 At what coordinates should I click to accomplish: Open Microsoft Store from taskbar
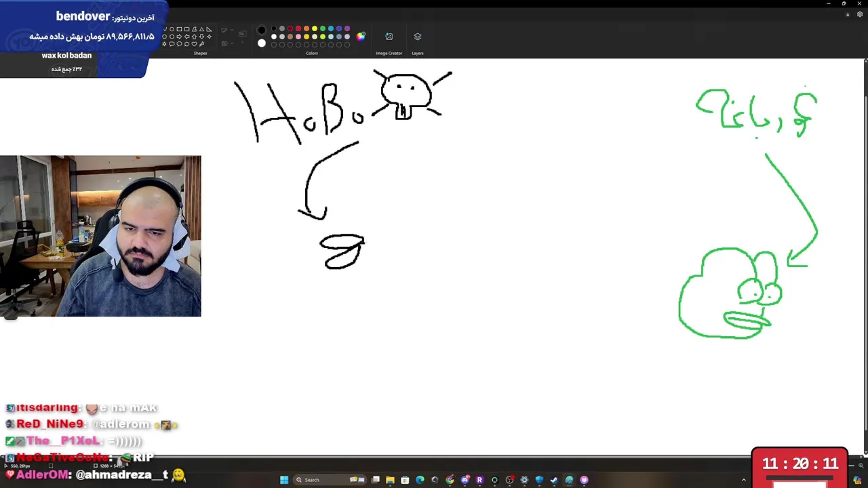405,480
